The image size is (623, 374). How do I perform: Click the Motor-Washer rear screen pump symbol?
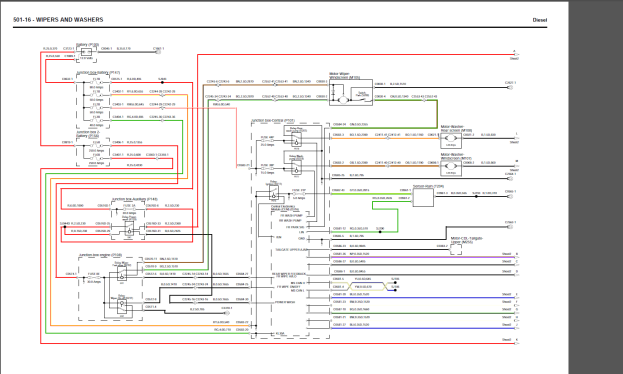tap(451, 139)
